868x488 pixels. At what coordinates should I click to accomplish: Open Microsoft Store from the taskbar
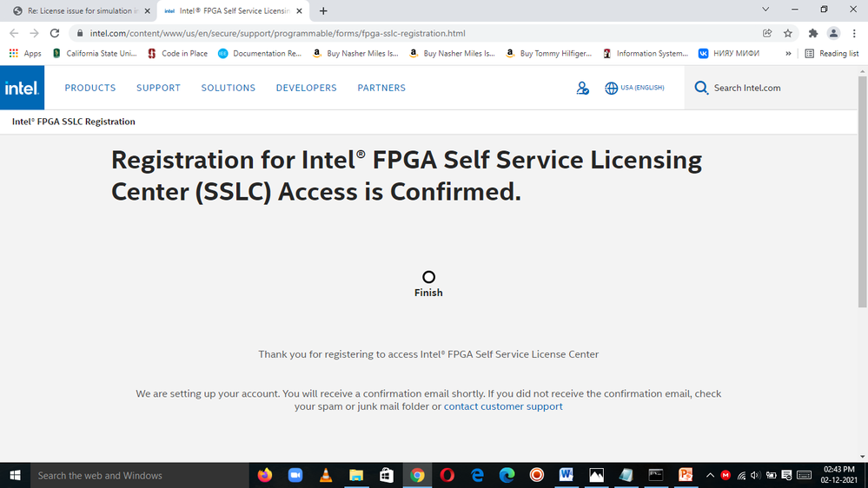click(x=387, y=475)
